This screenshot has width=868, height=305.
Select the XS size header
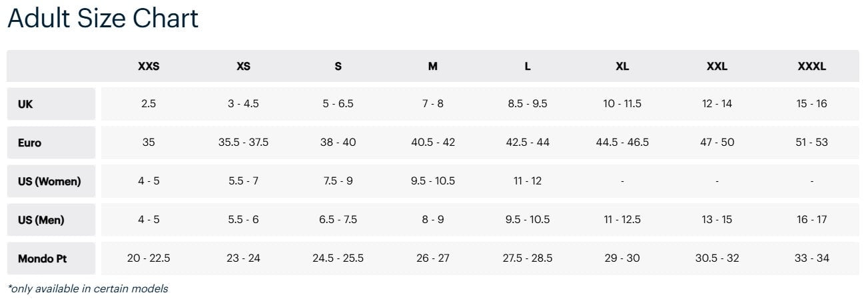click(244, 67)
